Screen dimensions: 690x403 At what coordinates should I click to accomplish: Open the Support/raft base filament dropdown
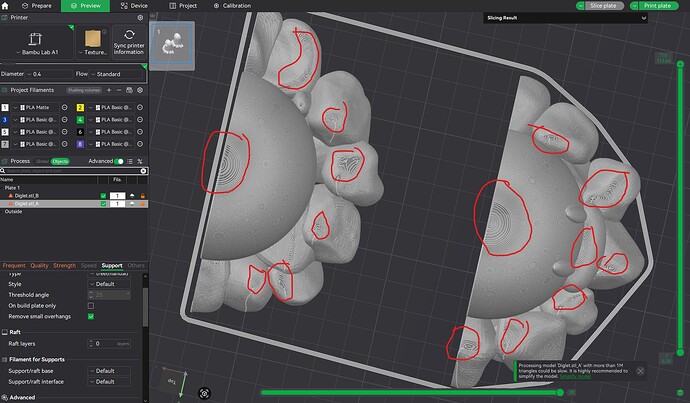[x=109, y=371]
